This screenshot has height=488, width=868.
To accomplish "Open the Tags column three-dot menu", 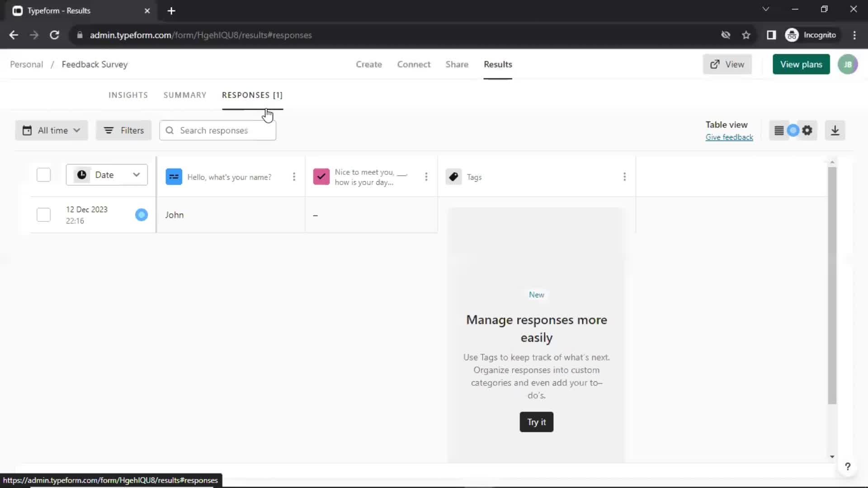I will tap(624, 177).
